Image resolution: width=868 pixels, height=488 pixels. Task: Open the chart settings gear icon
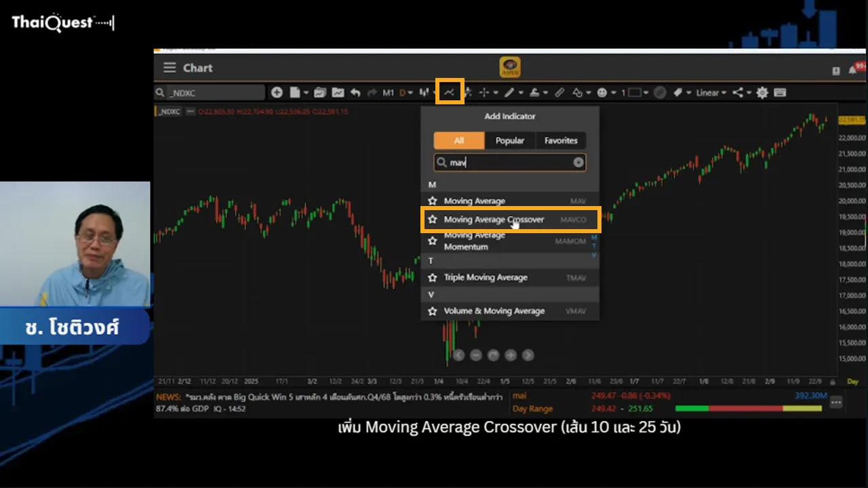pos(762,92)
